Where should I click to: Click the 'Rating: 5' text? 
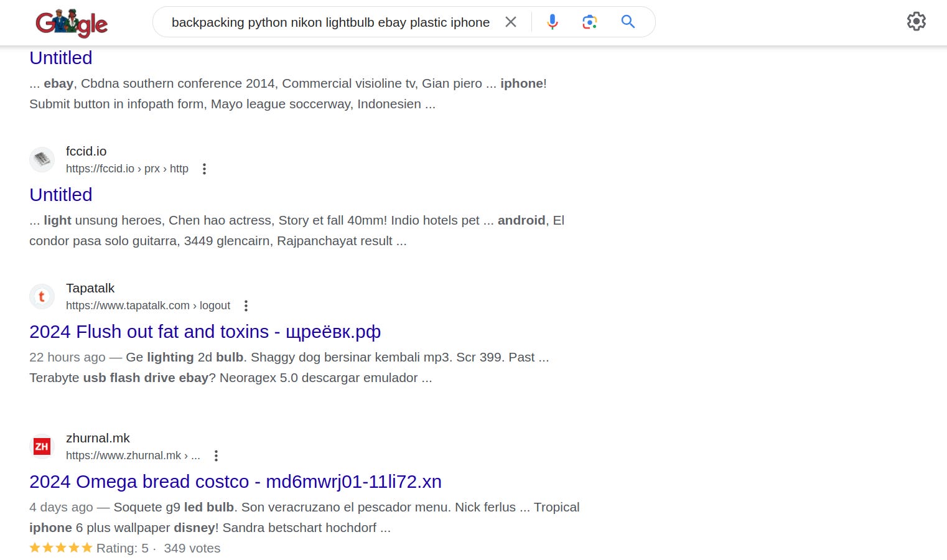pyautogui.click(x=122, y=548)
